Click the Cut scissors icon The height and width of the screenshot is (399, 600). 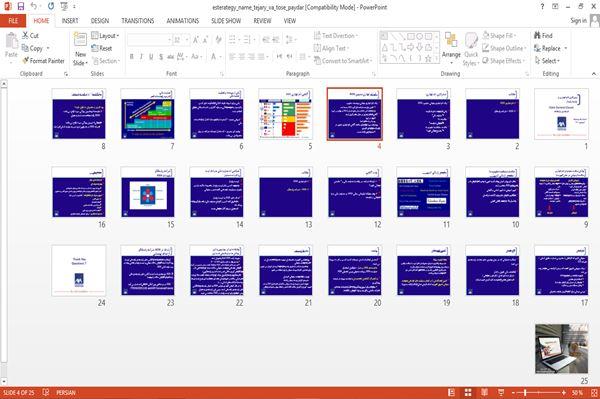point(25,36)
